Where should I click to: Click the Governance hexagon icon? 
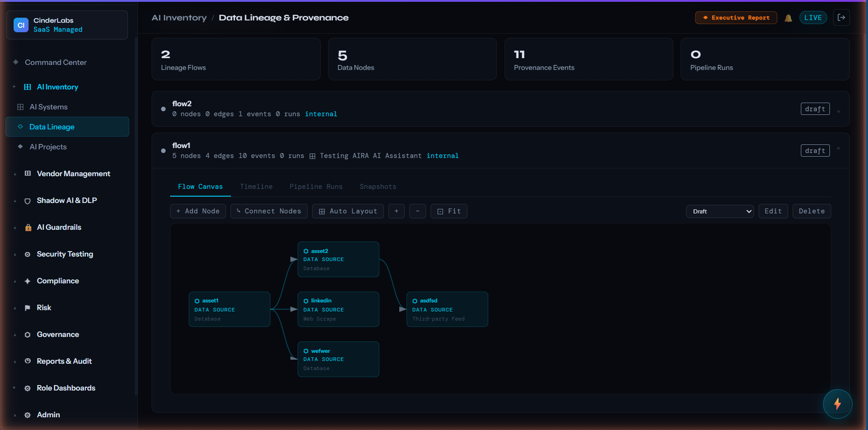coord(28,335)
